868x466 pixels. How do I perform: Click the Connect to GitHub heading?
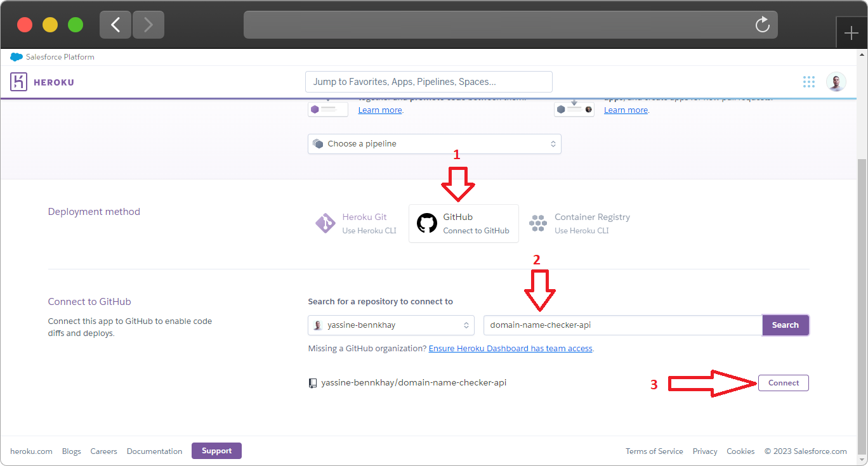(x=89, y=302)
